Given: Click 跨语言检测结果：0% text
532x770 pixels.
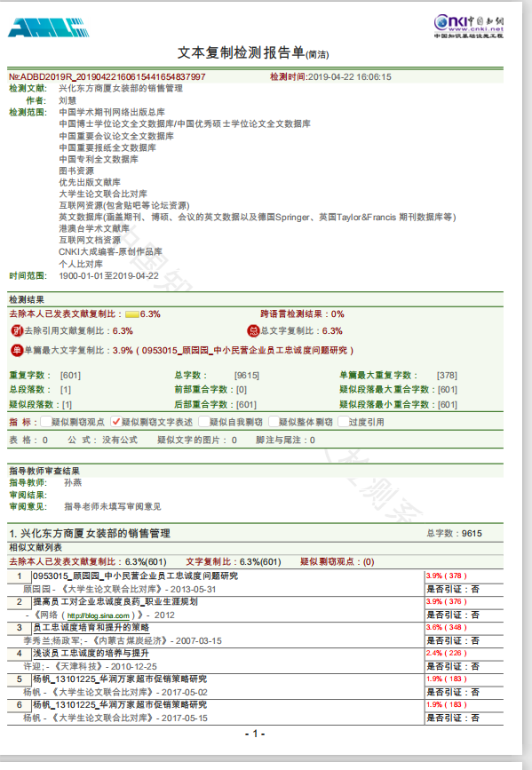Looking at the screenshot, I should tap(302, 314).
